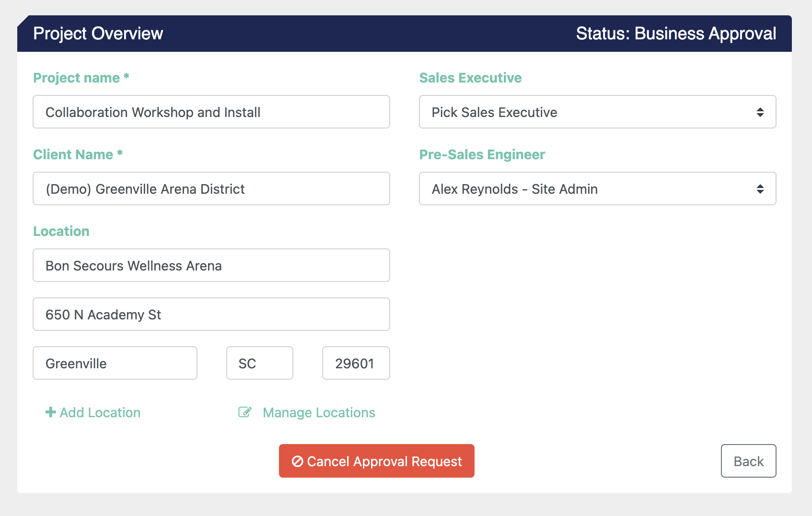Click the Sales Executive label
The width and height of the screenshot is (812, 516).
[471, 78]
